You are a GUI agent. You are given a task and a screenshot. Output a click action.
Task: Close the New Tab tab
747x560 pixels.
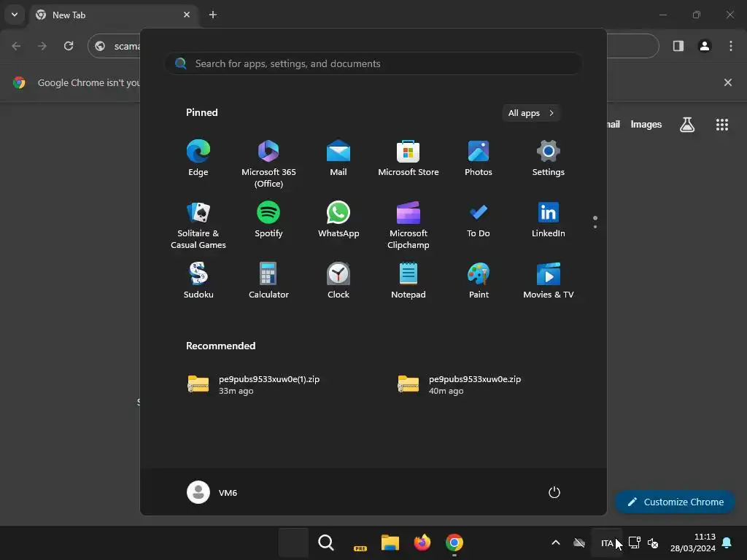coord(187,15)
